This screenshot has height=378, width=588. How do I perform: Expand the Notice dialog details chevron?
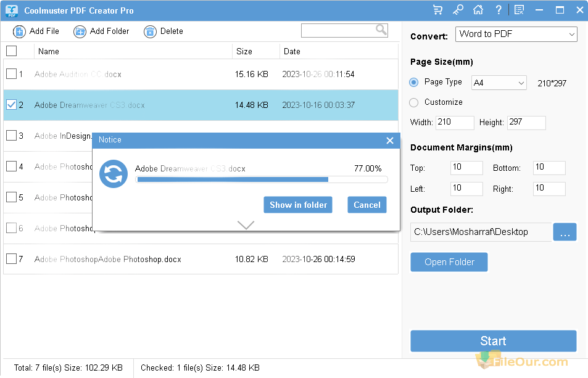click(246, 225)
